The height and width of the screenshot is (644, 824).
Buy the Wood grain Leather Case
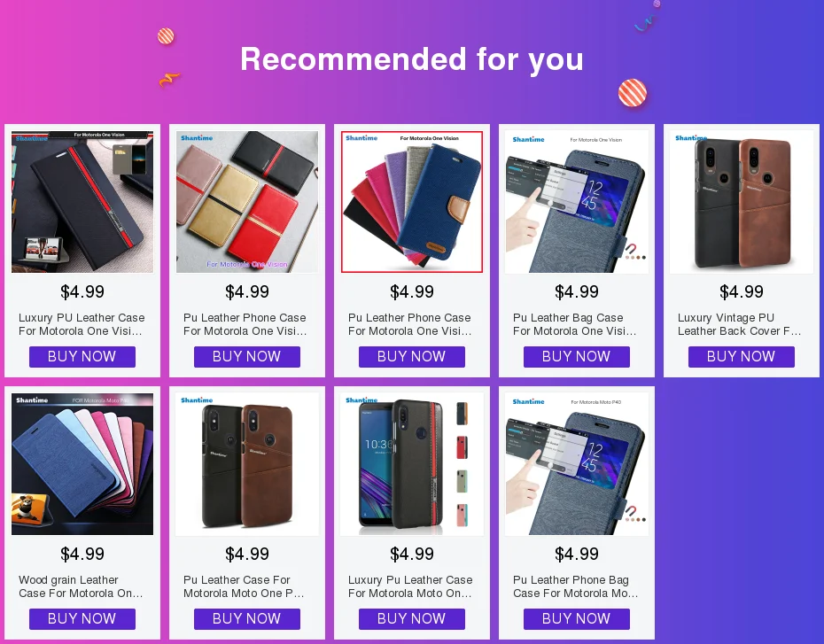(x=82, y=619)
